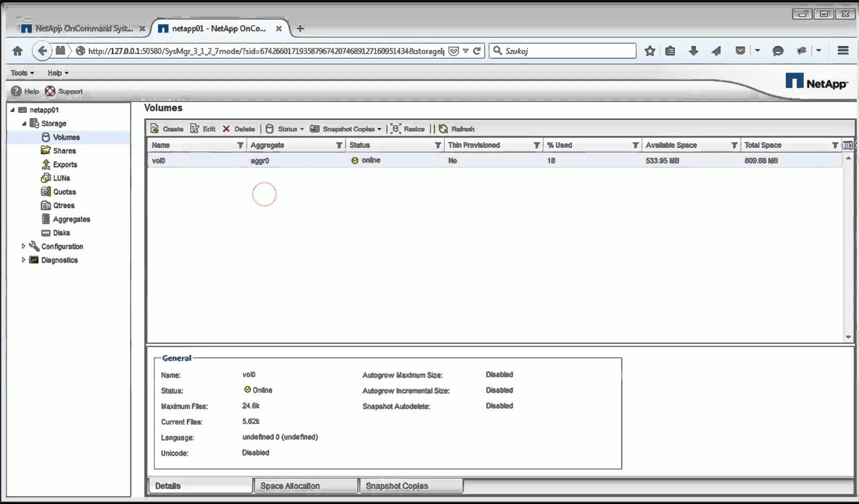Image resolution: width=859 pixels, height=504 pixels.
Task: Bookmark this page with the star icon
Action: click(650, 51)
